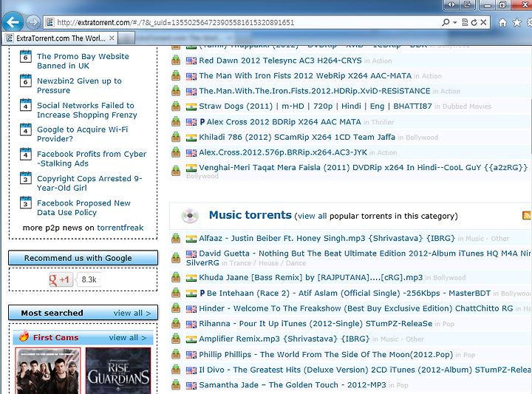Click the Music torrents CD icon
532x394 pixels.
pos(190,216)
